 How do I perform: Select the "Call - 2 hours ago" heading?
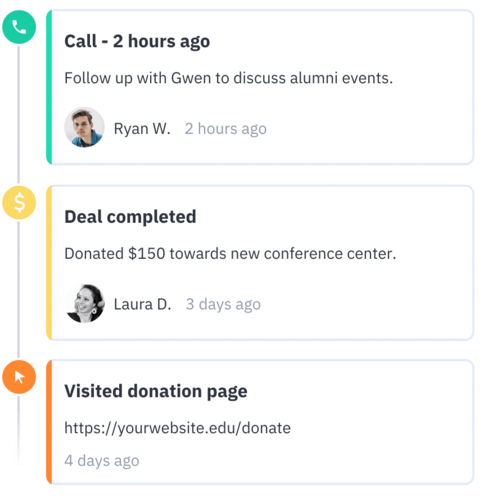click(x=137, y=42)
